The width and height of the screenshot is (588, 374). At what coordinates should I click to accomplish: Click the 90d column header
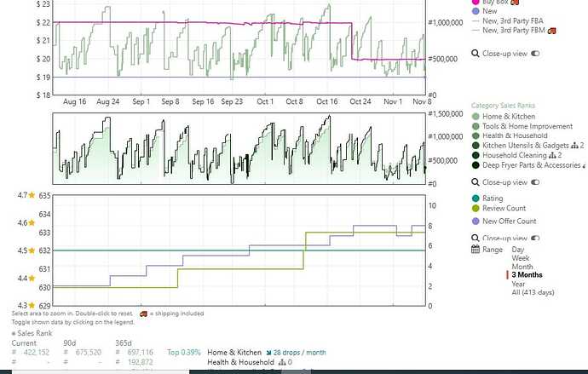(x=69, y=343)
